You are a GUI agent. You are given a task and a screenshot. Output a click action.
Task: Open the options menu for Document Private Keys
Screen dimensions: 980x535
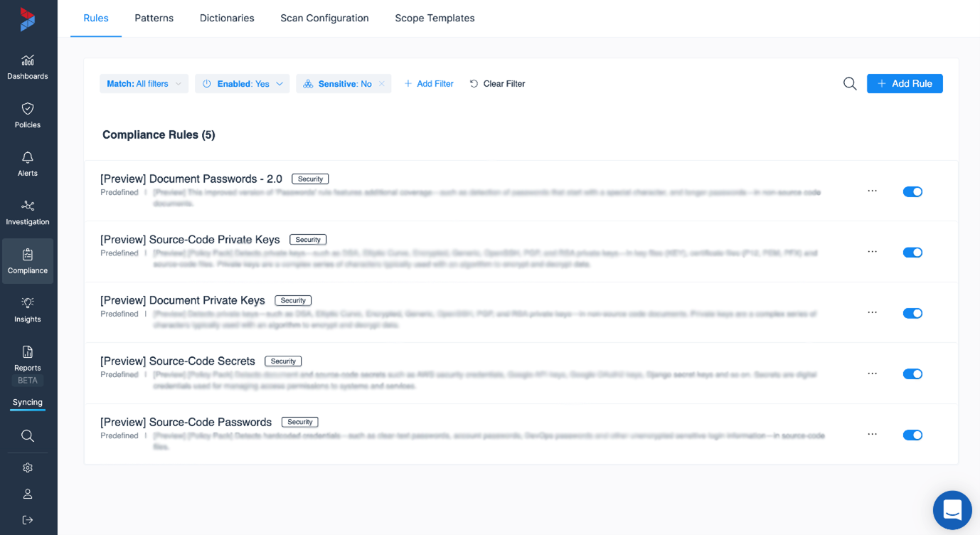point(873,313)
